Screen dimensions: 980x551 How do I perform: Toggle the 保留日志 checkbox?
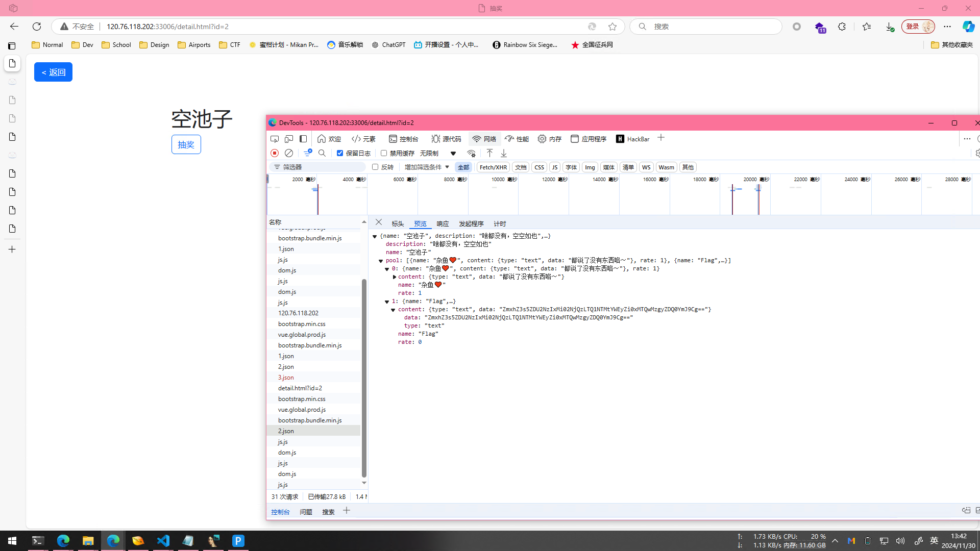click(x=340, y=153)
